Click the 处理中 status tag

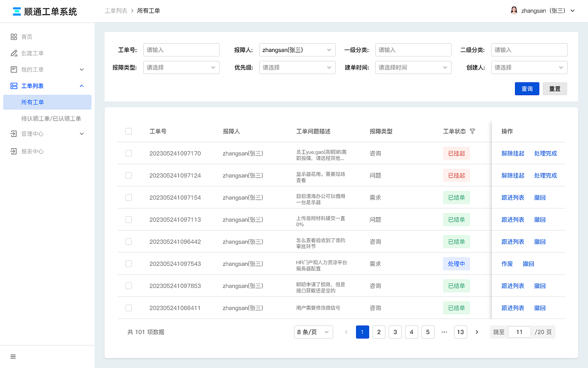[457, 264]
